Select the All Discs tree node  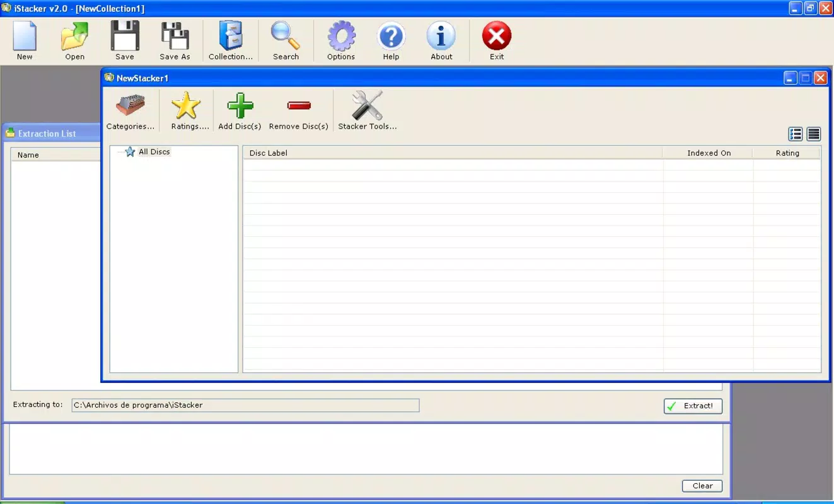point(154,152)
